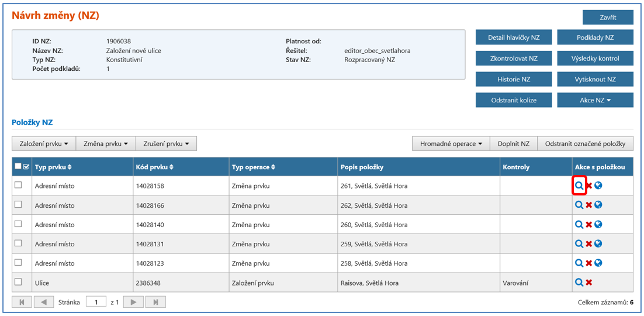This screenshot has width=644, height=316.
Task: Expand Hromadné operace dropdown
Action: (451, 143)
